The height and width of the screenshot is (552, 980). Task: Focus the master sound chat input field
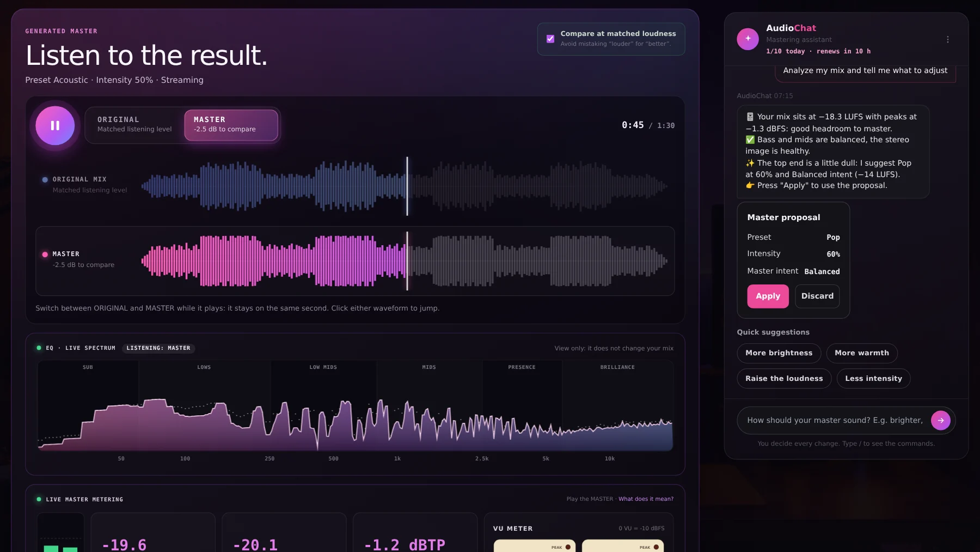(x=835, y=420)
